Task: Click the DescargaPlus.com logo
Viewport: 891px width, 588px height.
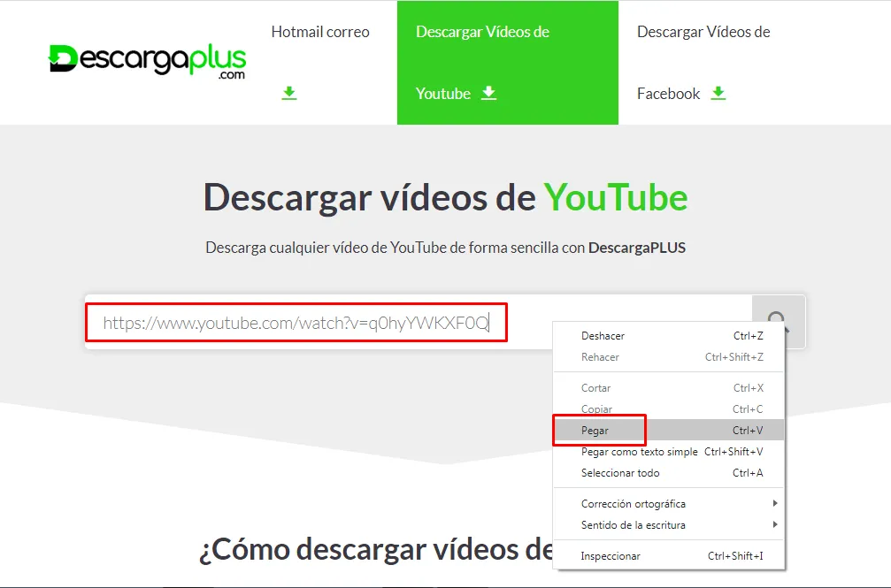Action: [147, 60]
